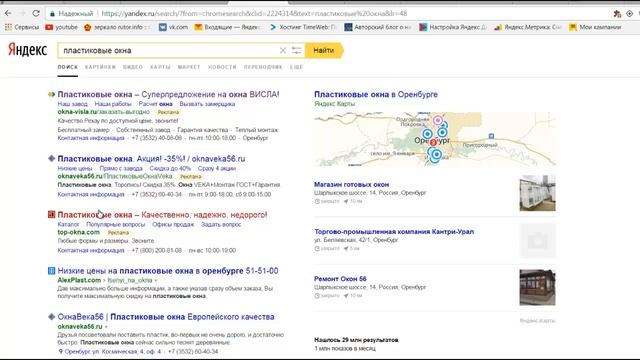Click the blue map pin near Оренбург label
640x360 pixels.
427,134
